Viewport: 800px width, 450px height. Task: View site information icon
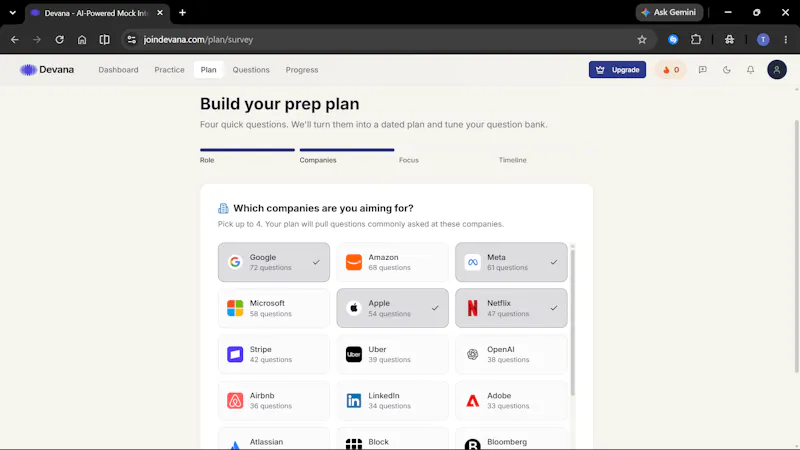pyautogui.click(x=132, y=39)
